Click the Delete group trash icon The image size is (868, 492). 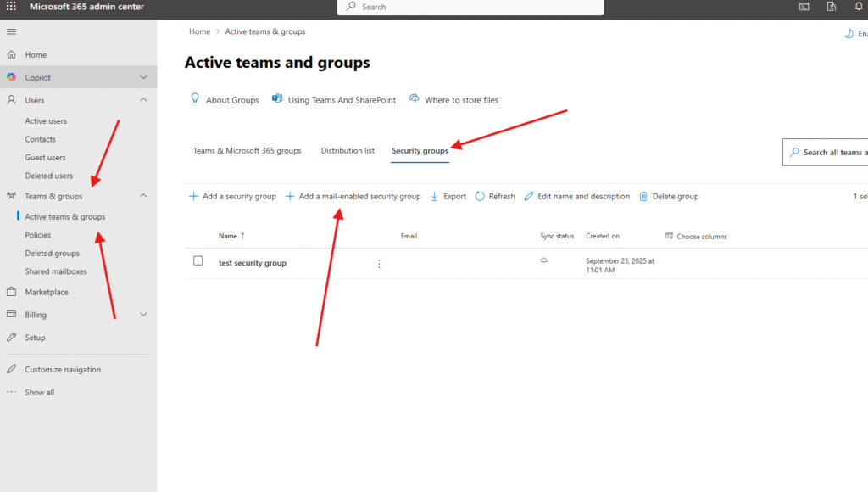click(x=643, y=197)
